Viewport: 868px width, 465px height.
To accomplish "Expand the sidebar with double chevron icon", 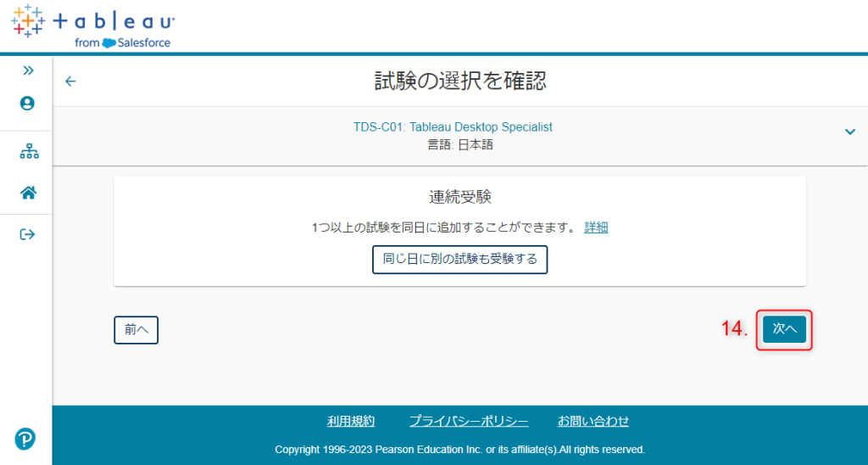I will coord(28,70).
